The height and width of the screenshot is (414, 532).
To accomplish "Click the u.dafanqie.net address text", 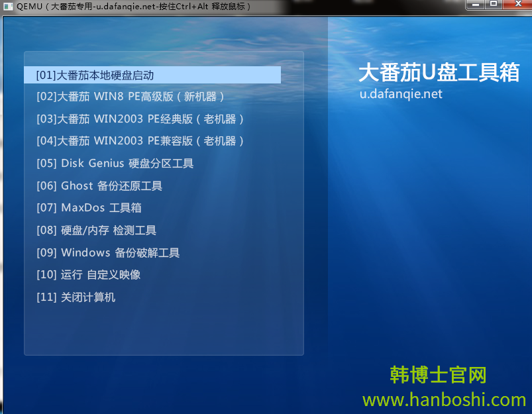I will (x=401, y=94).
